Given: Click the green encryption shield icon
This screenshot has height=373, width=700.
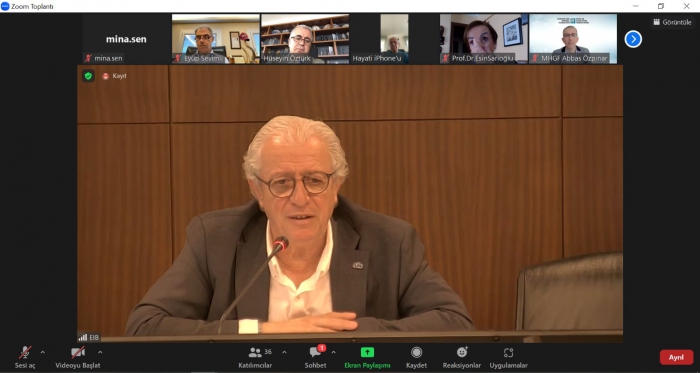Looking at the screenshot, I should (88, 76).
